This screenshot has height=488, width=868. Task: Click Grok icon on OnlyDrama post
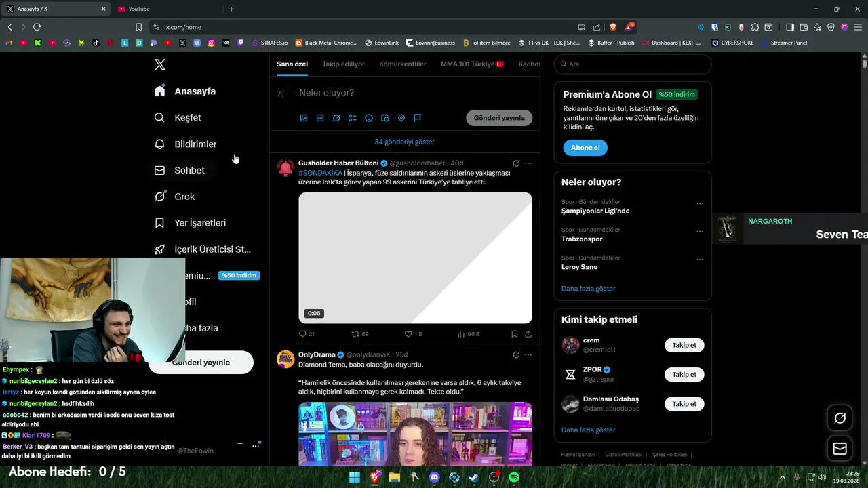pos(516,354)
